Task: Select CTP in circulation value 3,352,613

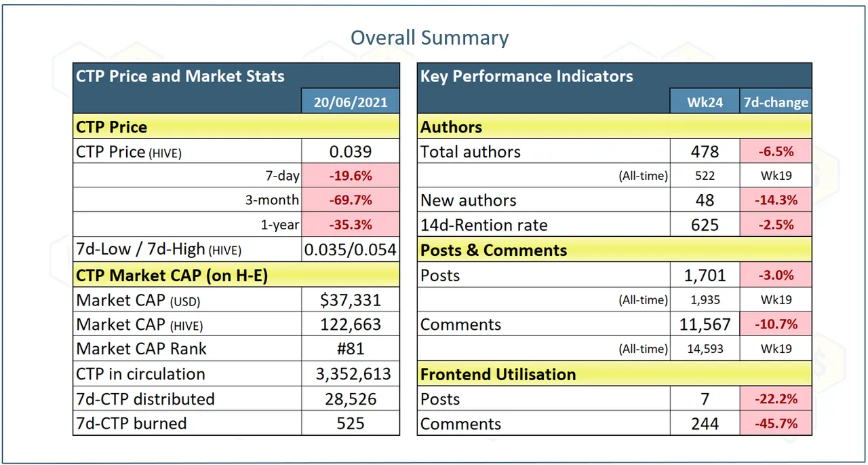Action: coord(351,374)
